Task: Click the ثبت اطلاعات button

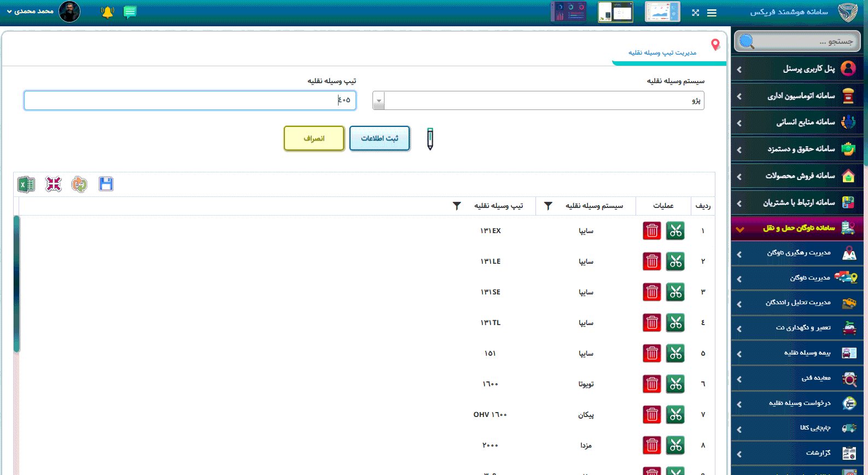Action: (x=380, y=138)
